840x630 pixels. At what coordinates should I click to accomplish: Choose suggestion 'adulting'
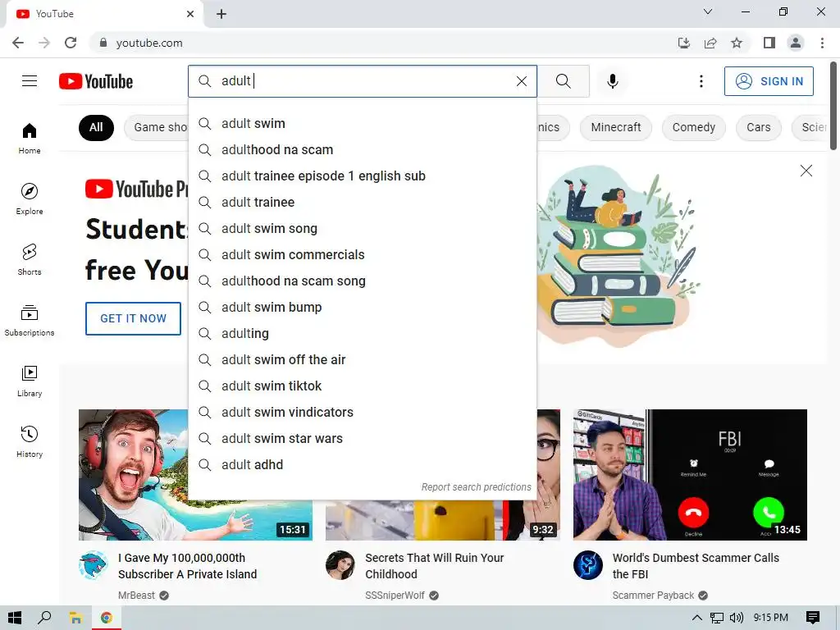(362, 333)
